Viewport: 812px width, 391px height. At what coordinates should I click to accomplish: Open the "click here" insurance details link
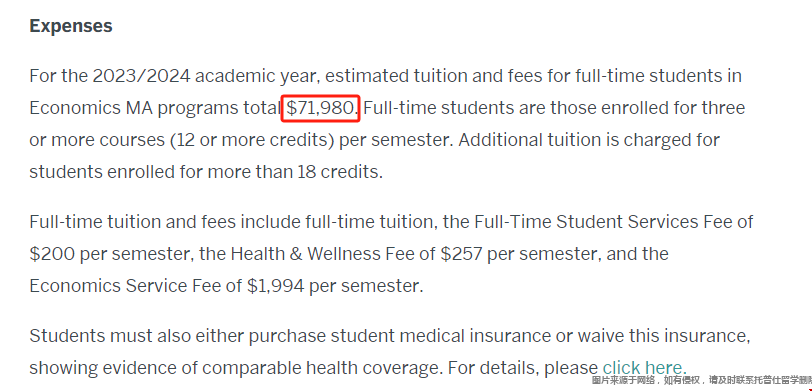tap(644, 368)
